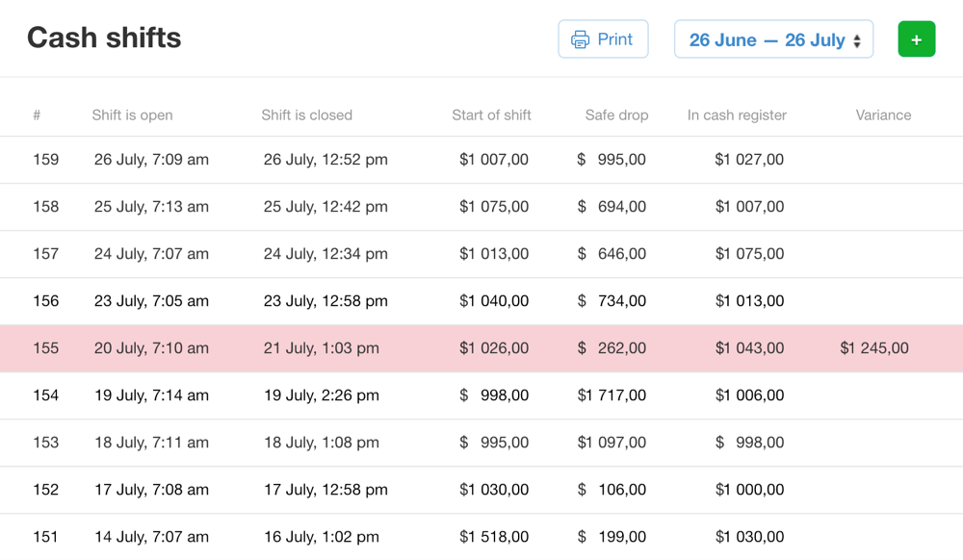The image size is (963, 560).
Task: Click the Safe drop column header
Action: click(x=616, y=115)
